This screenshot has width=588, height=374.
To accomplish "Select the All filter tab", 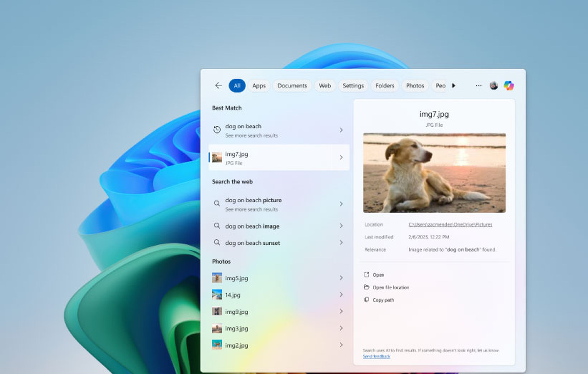I will pyautogui.click(x=237, y=85).
